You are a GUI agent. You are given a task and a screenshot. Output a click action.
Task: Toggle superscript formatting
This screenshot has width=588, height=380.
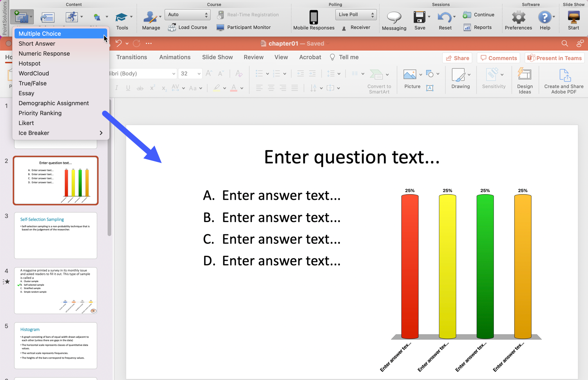coord(152,88)
